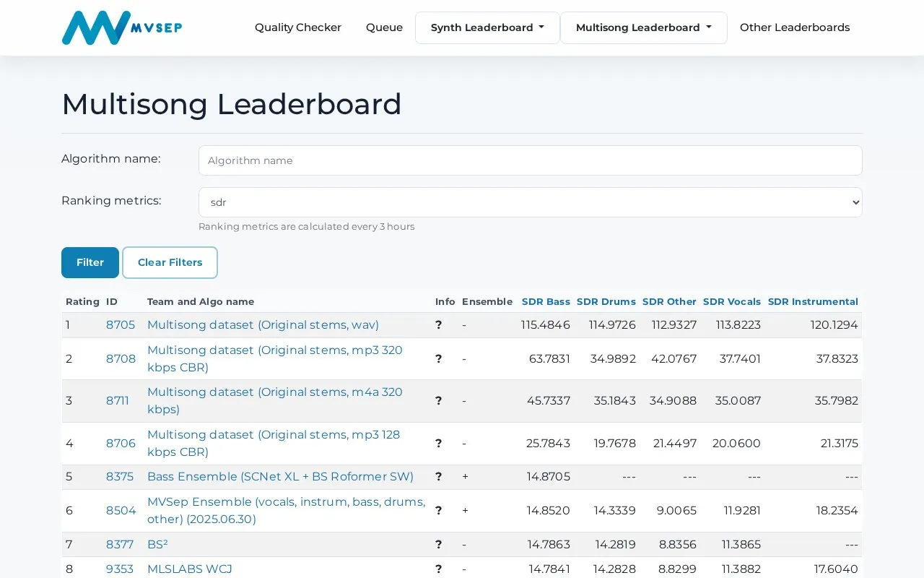The height and width of the screenshot is (578, 924).
Task: Open entry ID 8377
Action: coord(120,544)
